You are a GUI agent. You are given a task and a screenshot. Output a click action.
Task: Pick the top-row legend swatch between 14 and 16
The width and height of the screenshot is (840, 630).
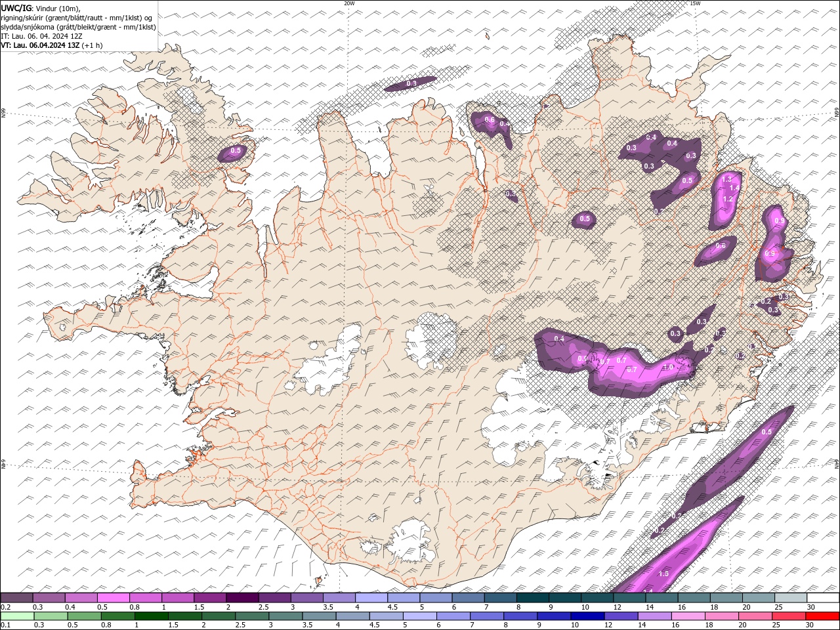(x=662, y=598)
